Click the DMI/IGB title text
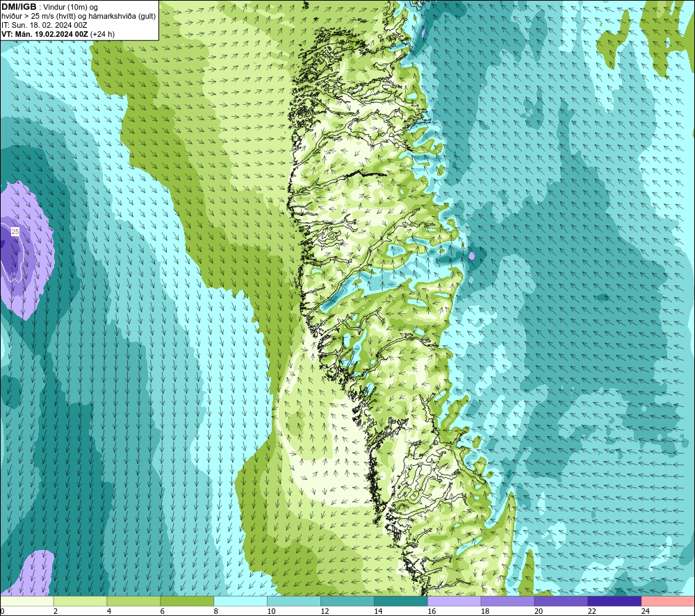Viewport: 695px width, 616px height. point(19,7)
